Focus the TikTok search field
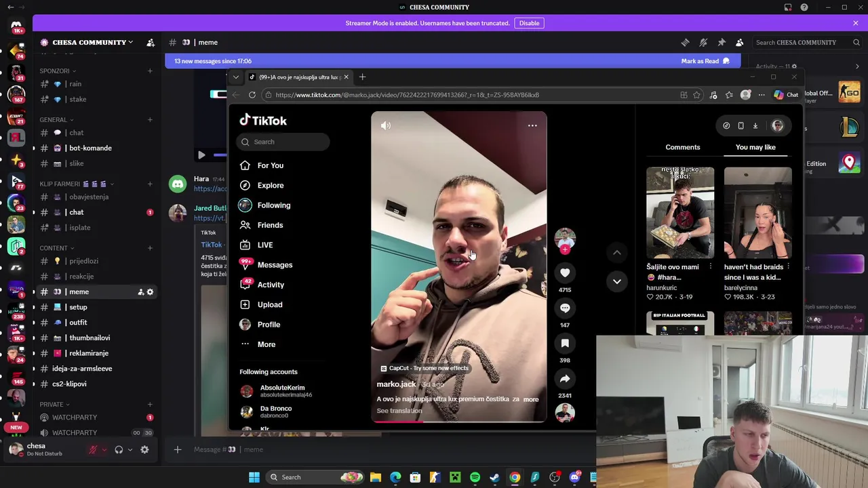Image resolution: width=868 pixels, height=488 pixels. pos(283,142)
